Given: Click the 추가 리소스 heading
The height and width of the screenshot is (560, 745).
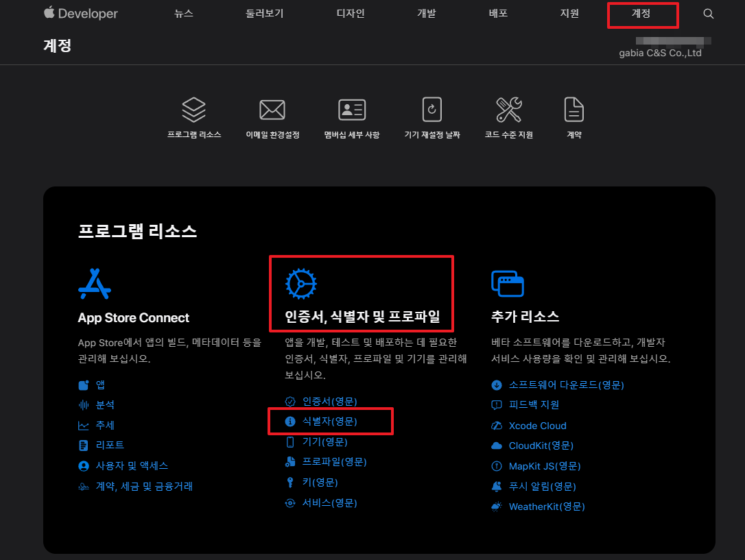Looking at the screenshot, I should click(525, 317).
